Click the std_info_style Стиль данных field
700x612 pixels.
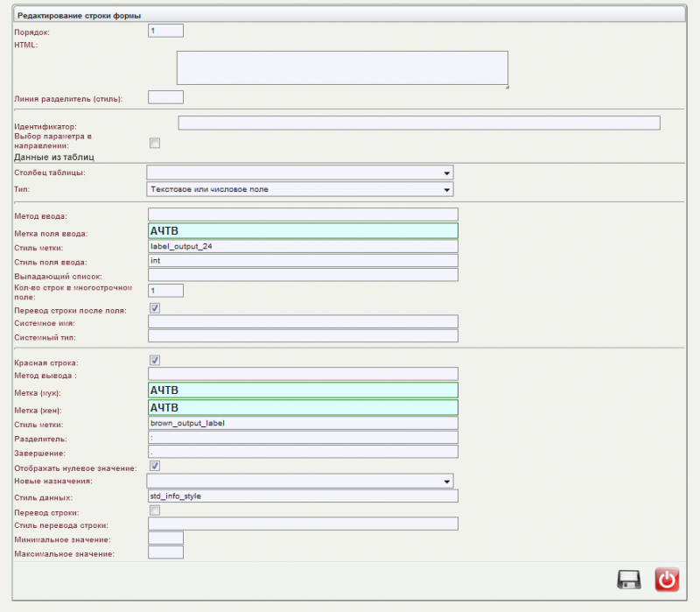coord(302,496)
